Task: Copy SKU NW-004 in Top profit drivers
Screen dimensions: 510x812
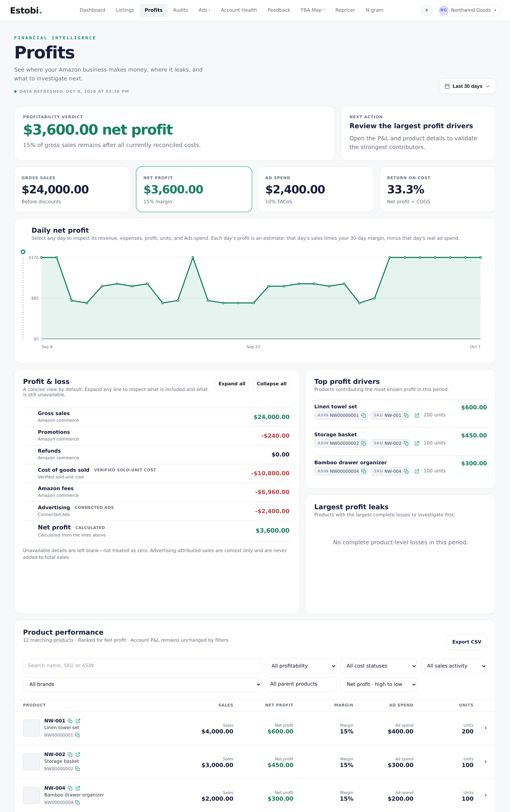Action: [406, 471]
